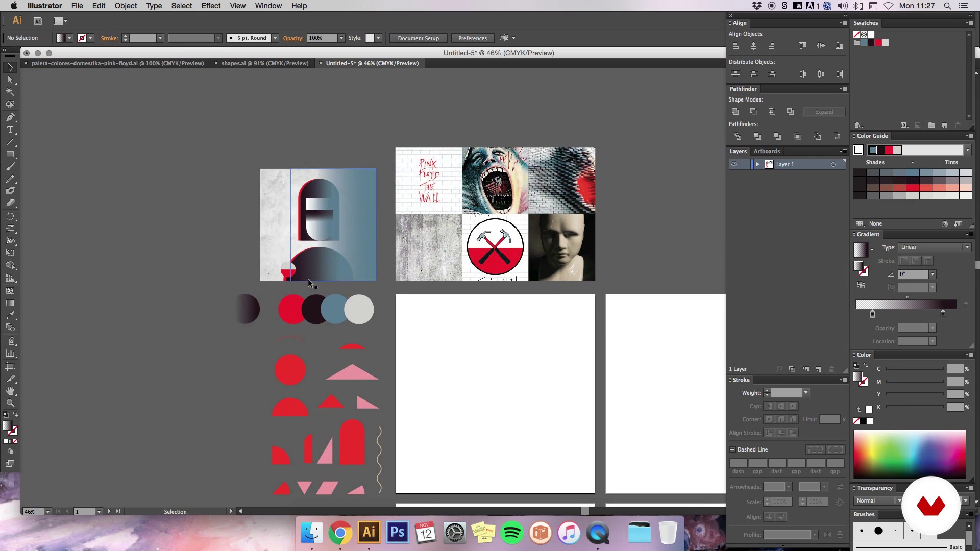Select the Rectangle tool
The height and width of the screenshot is (551, 980).
click(10, 154)
